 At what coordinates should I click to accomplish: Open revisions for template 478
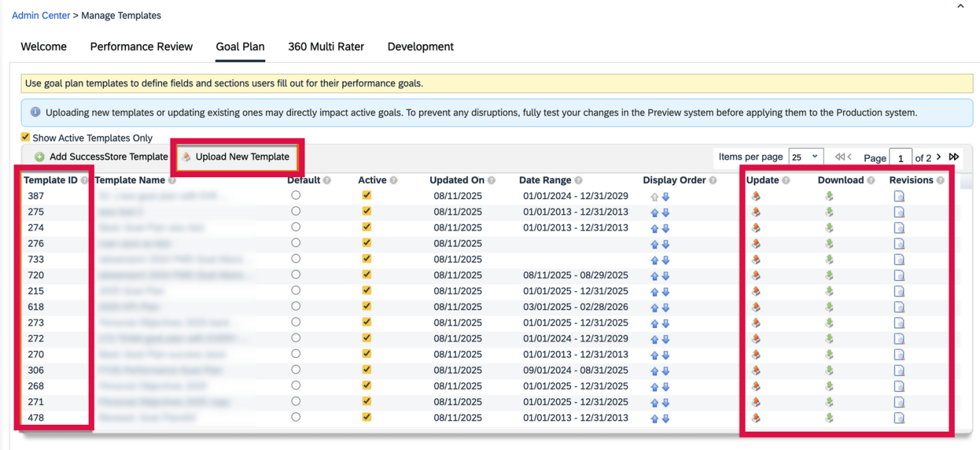899,417
